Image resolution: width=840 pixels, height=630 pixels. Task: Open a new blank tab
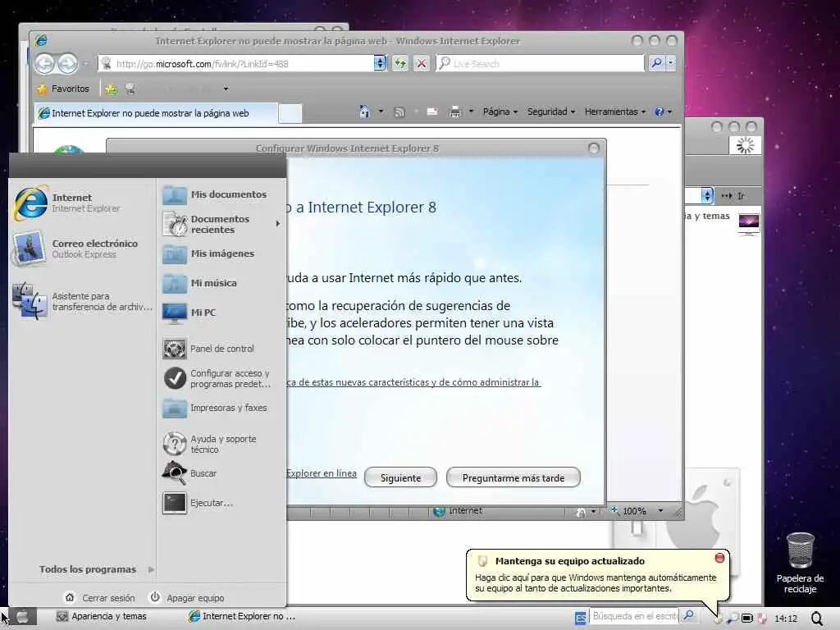point(290,113)
